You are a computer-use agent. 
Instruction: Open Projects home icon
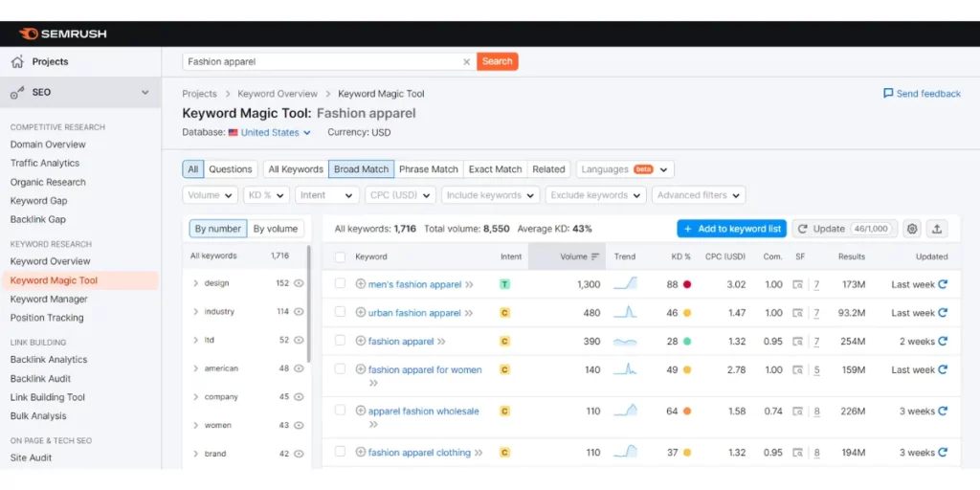tap(17, 61)
